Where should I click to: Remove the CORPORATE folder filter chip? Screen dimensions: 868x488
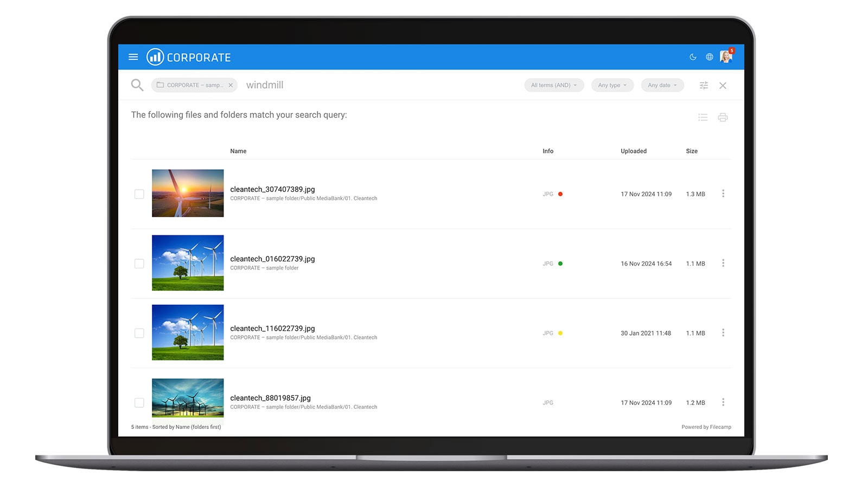coord(231,85)
